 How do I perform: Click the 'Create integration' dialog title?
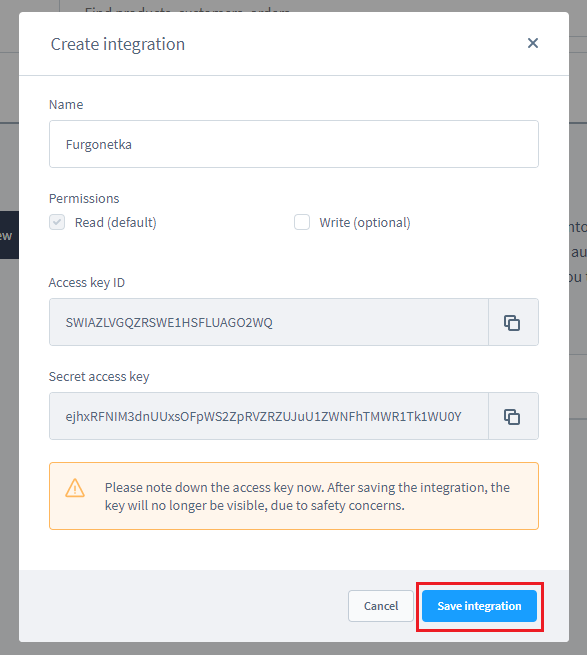tap(118, 44)
